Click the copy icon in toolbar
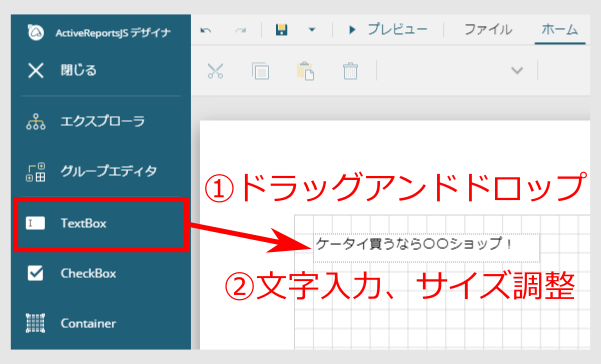601x364 pixels. 260,71
